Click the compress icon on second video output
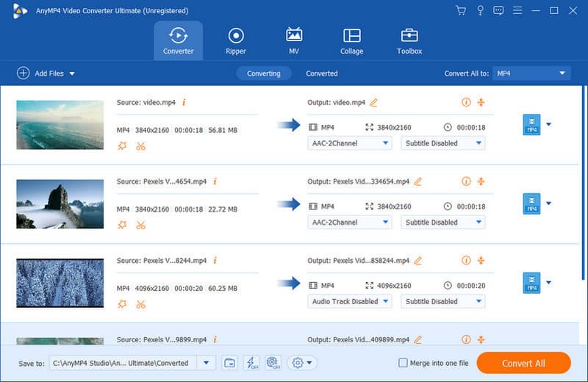This screenshot has width=588, height=382. point(481,181)
